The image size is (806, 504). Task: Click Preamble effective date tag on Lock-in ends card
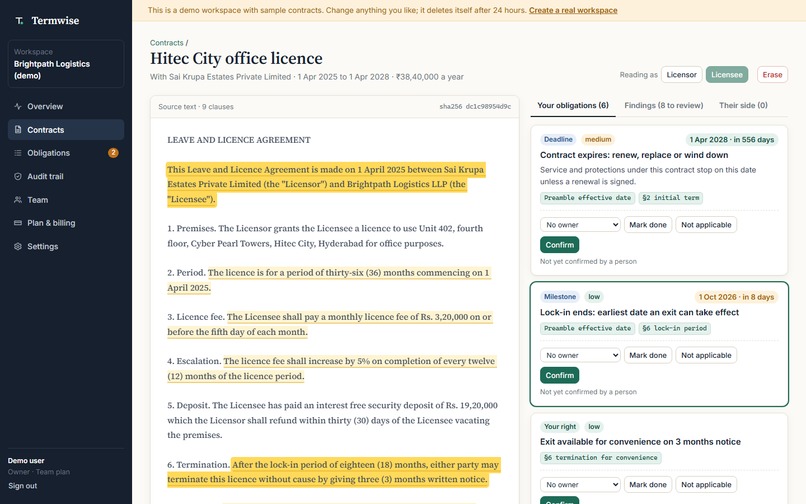[x=588, y=328]
